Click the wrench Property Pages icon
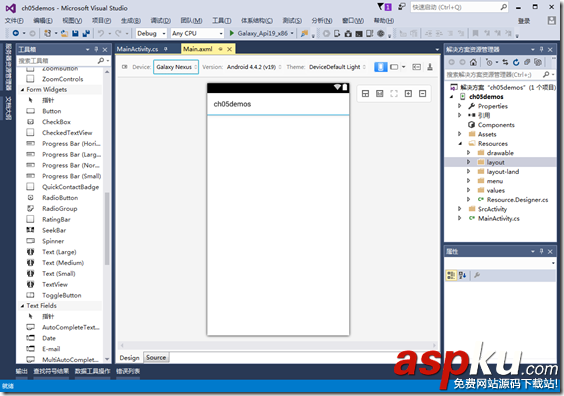Viewport: 564px width, 396px height. coord(477,276)
